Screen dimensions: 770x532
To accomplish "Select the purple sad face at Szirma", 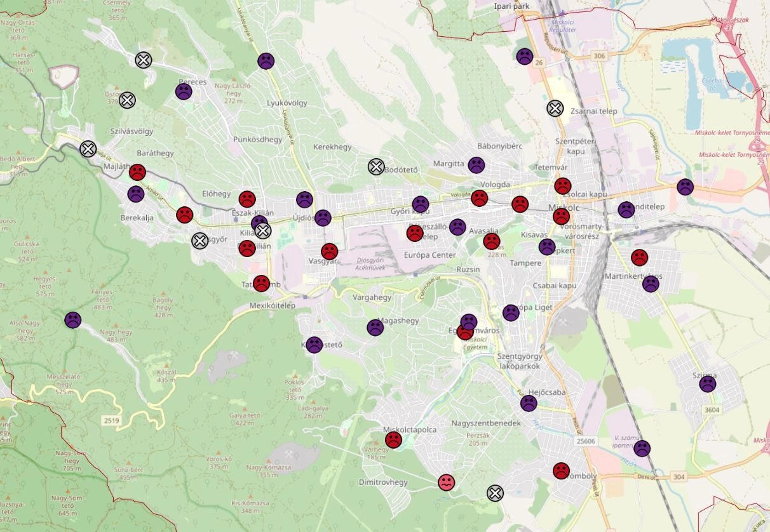I will pos(707,383).
